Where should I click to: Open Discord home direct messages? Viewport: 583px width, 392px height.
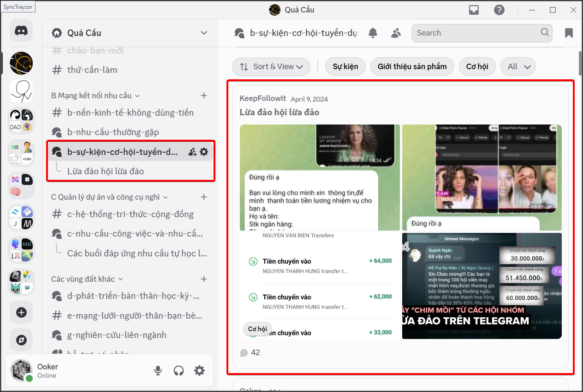pyautogui.click(x=21, y=31)
